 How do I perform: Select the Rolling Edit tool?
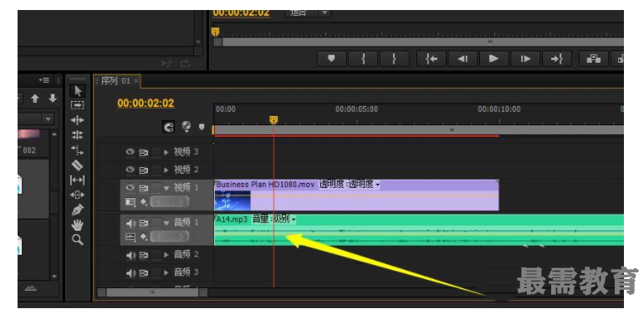click(77, 134)
